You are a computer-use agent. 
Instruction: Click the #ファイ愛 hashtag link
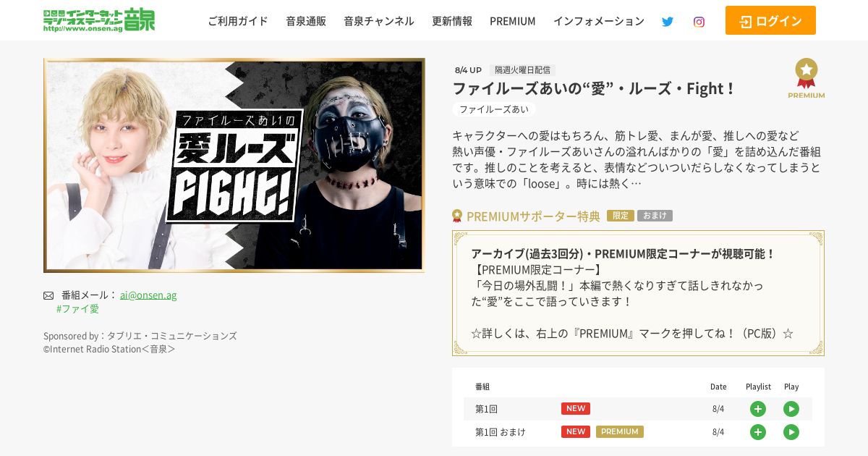coord(77,308)
